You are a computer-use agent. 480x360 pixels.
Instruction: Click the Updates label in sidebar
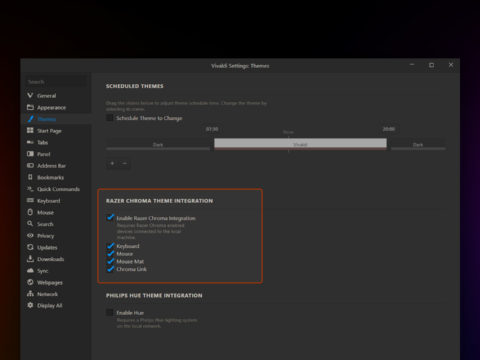47,248
